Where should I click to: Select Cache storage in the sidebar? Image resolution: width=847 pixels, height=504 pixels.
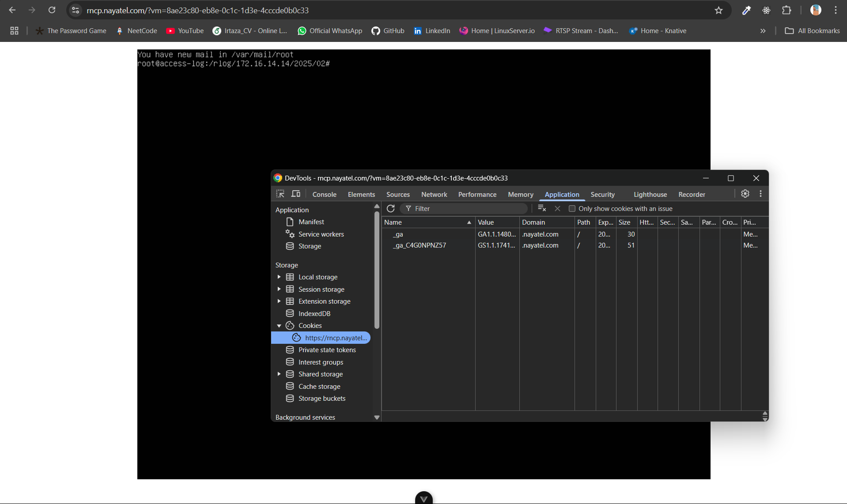319,386
